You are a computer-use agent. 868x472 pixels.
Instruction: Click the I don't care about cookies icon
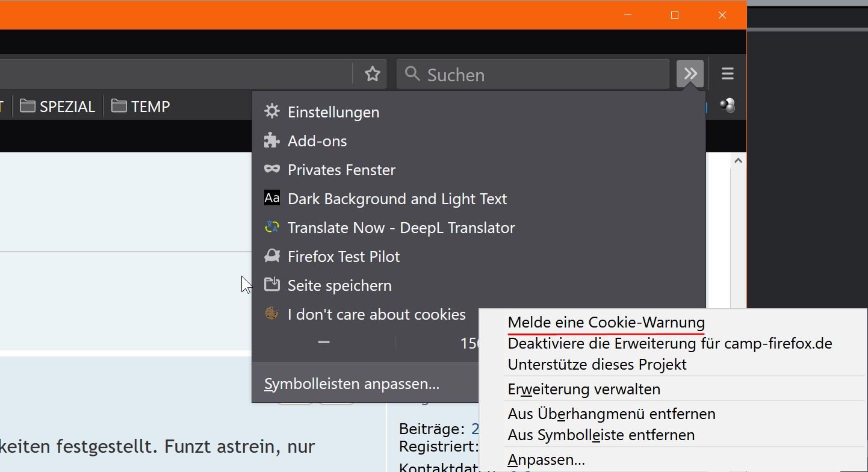(x=272, y=314)
